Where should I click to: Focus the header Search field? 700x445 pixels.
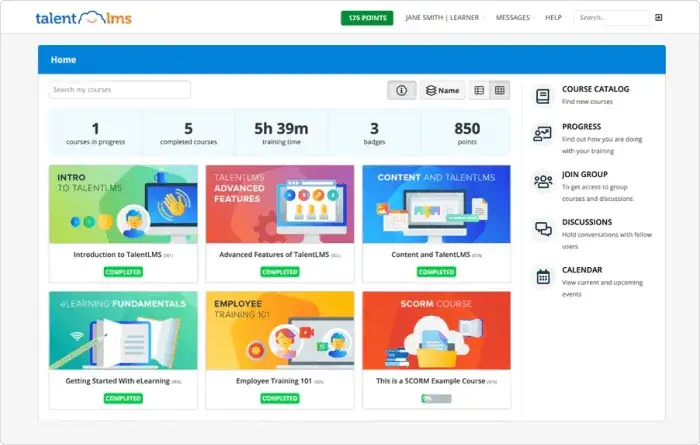point(611,18)
